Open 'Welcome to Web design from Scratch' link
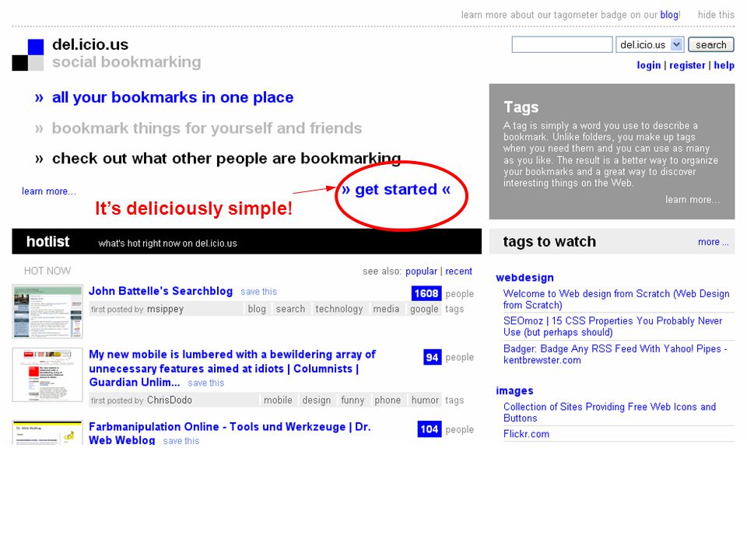The height and width of the screenshot is (560, 747). pos(616,299)
